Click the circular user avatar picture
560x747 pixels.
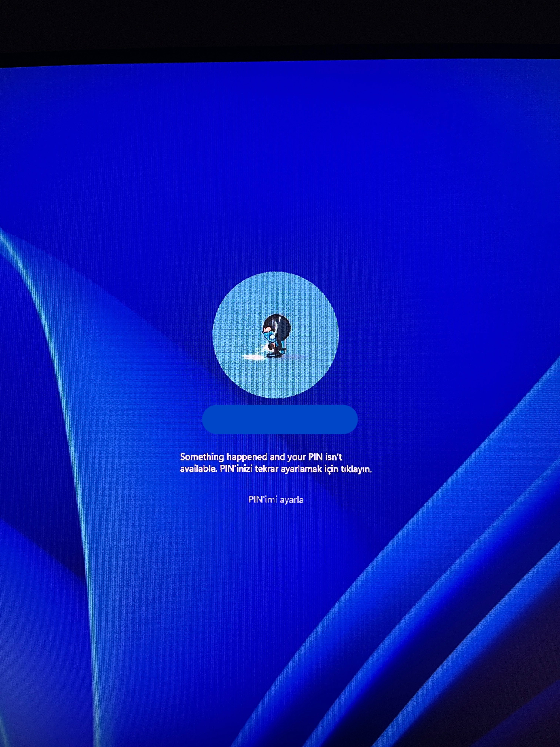tap(275, 335)
